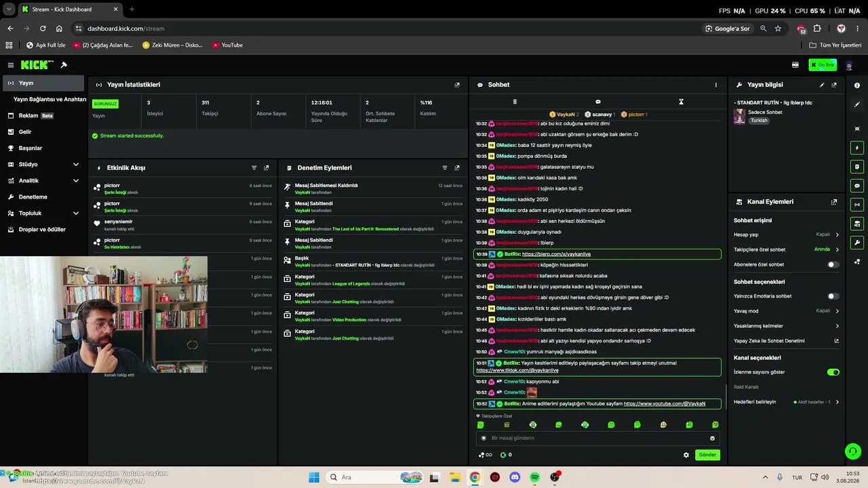
Task: Disable the İzlenme sayısını göster switch
Action: [x=833, y=372]
